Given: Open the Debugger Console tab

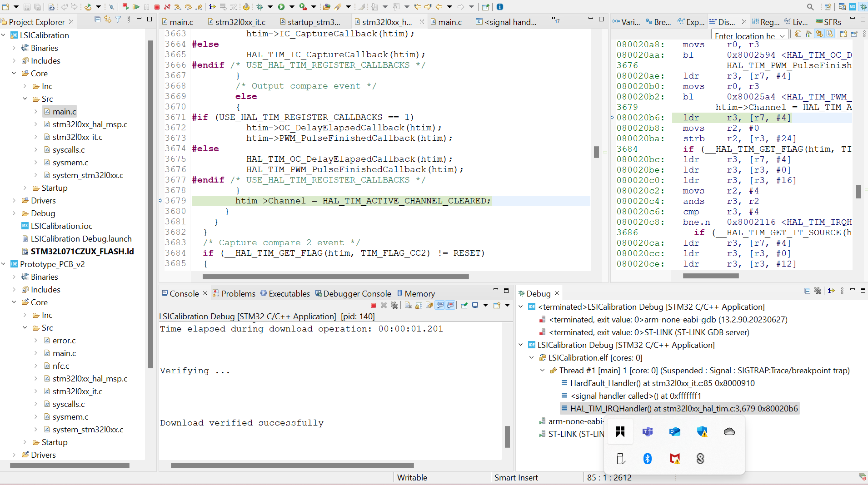Looking at the screenshot, I should [357, 294].
